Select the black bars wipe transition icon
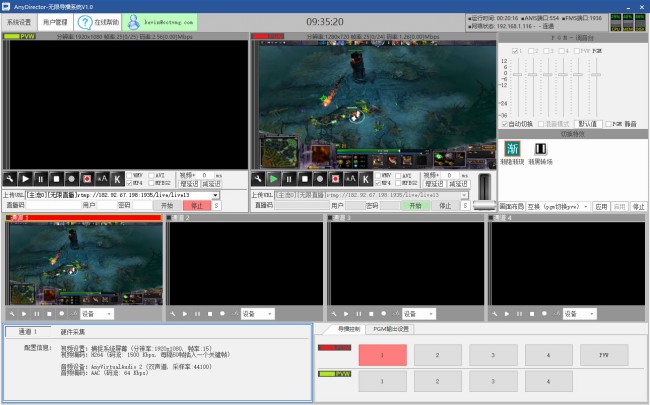The height and width of the screenshot is (405, 650). tap(540, 148)
